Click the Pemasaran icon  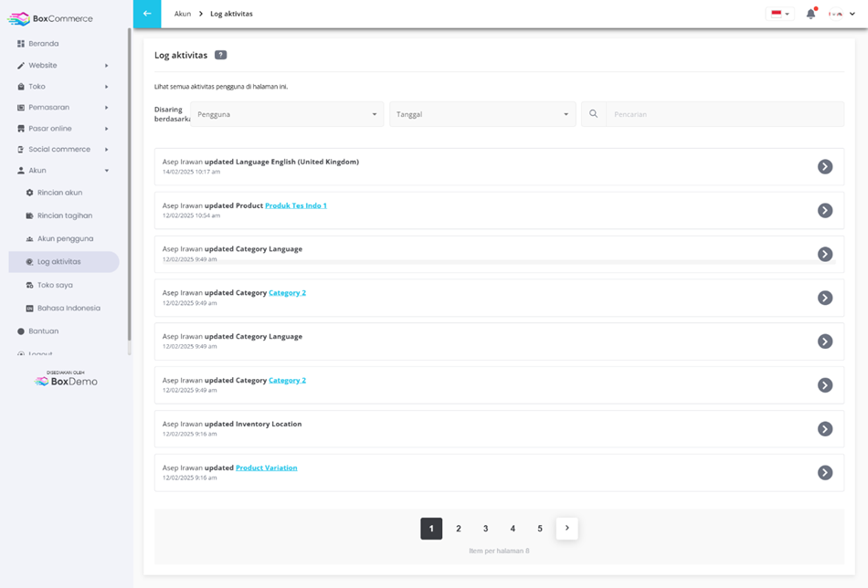pyautogui.click(x=21, y=108)
